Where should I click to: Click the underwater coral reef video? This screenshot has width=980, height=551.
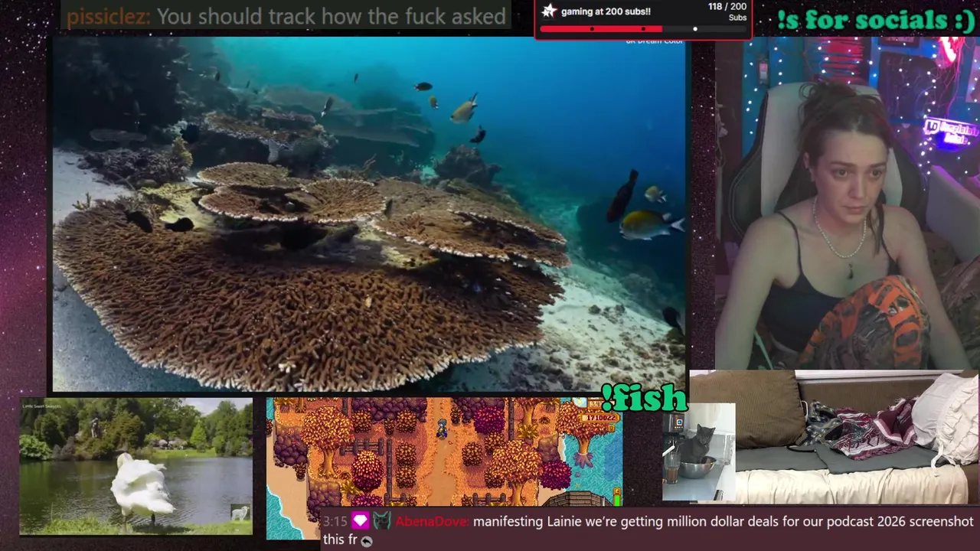[369, 214]
